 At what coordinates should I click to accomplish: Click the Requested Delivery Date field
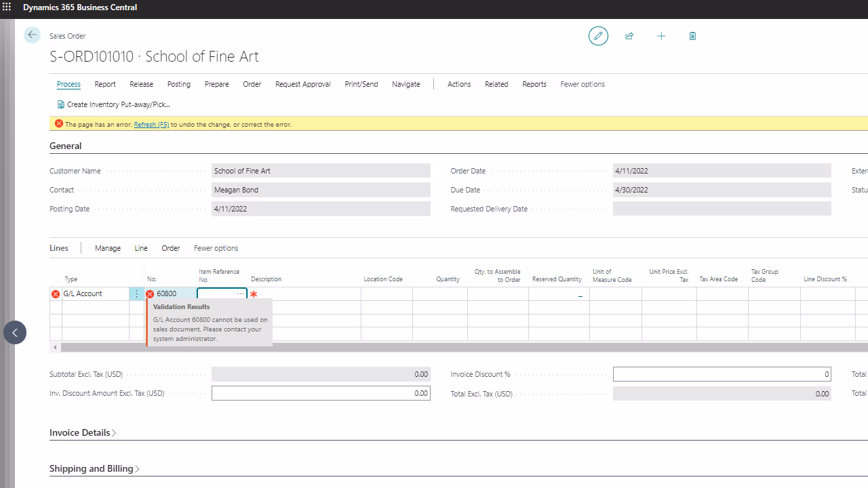click(x=722, y=209)
